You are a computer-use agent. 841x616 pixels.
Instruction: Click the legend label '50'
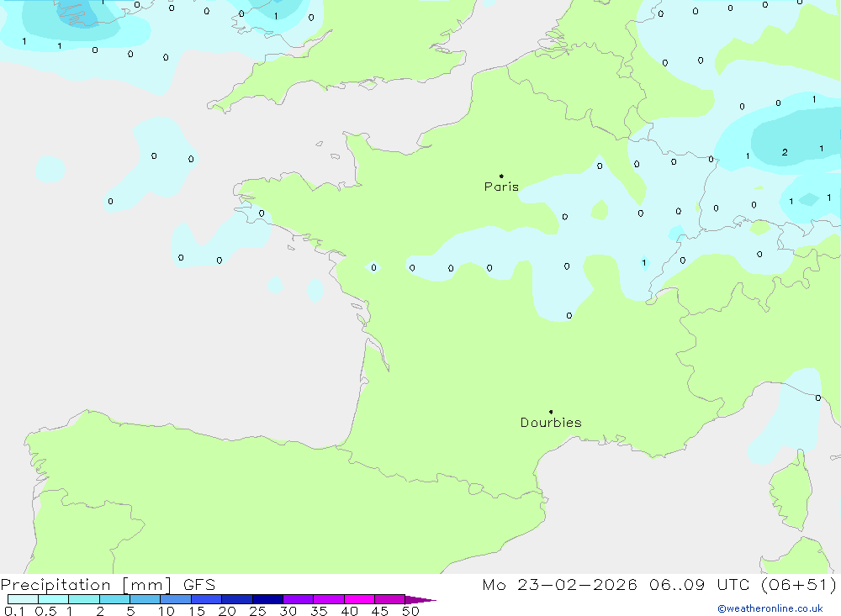[x=410, y=611]
